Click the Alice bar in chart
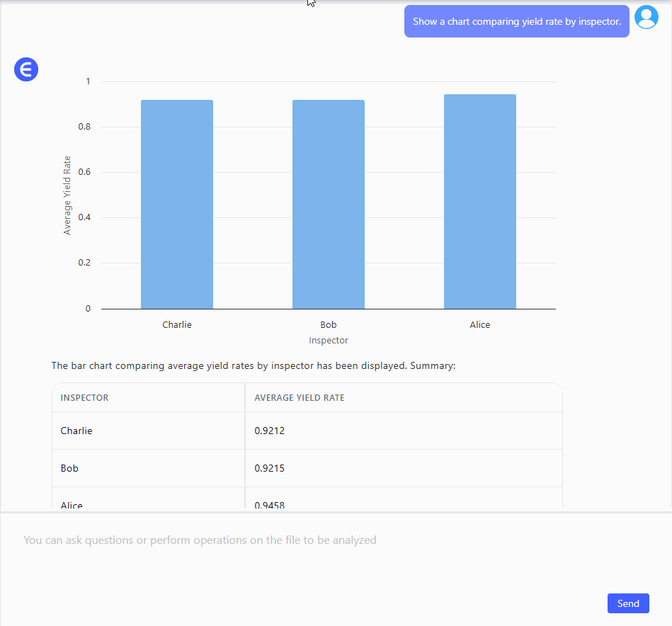Viewport: 672px width, 626px height. coord(480,201)
